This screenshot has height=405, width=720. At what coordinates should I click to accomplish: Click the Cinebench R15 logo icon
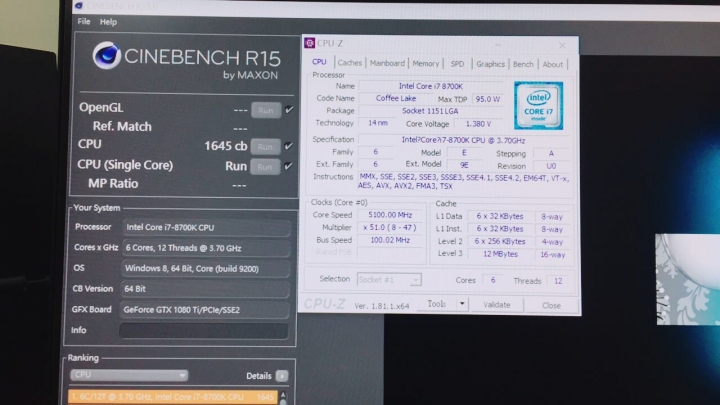click(107, 56)
